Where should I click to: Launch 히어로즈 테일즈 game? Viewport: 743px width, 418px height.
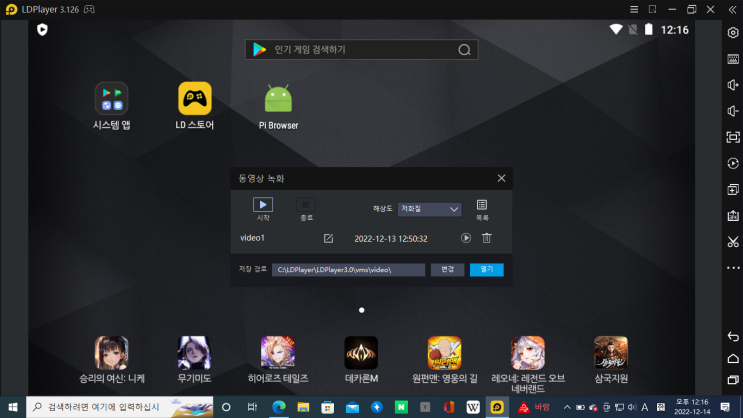278,360
